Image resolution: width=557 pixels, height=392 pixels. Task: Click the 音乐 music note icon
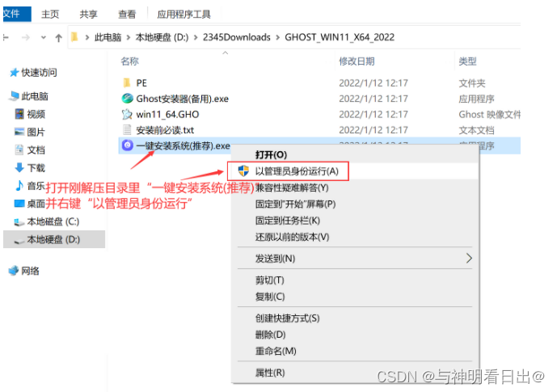click(19, 185)
